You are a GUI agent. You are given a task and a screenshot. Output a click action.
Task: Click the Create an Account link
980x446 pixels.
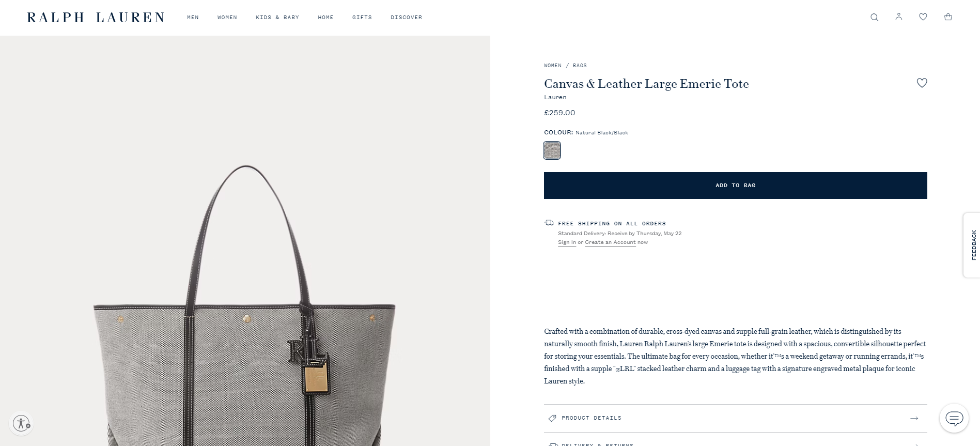[x=610, y=242]
